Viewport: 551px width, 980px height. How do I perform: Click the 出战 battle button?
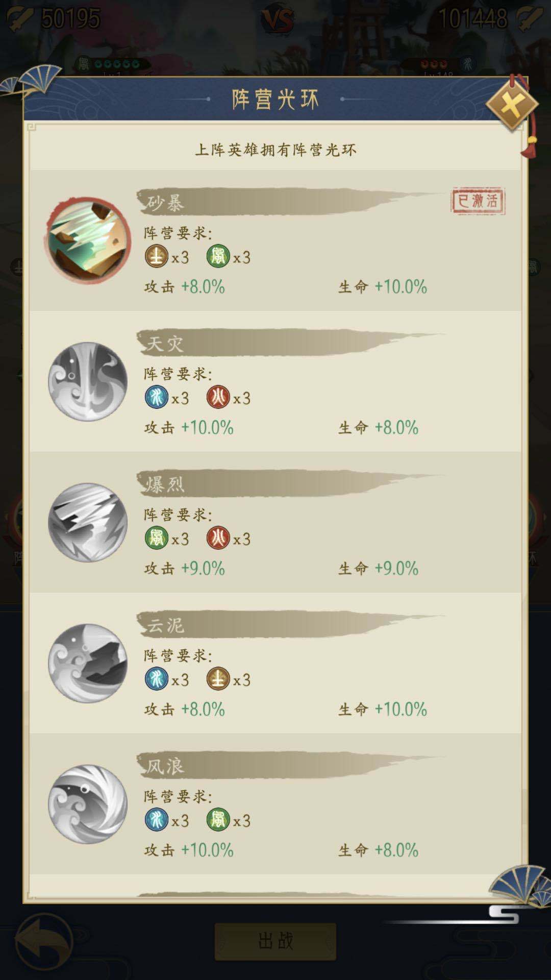275,941
